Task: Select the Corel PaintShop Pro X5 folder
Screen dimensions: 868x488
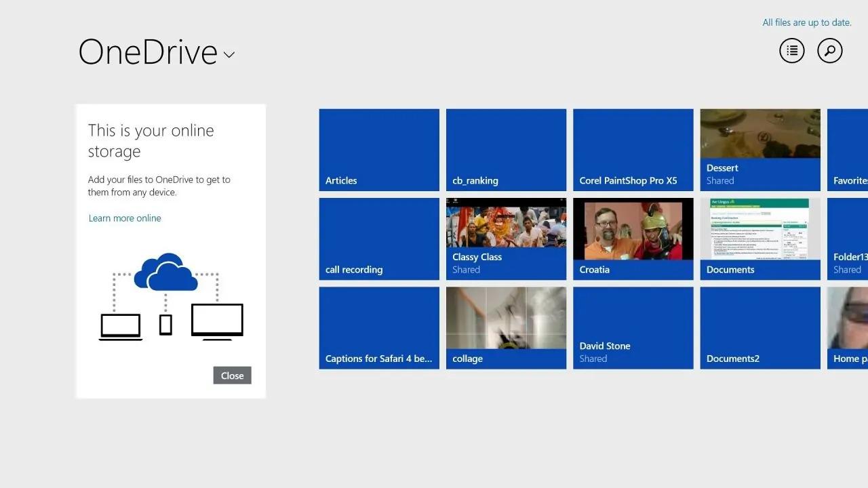Action: click(x=633, y=150)
